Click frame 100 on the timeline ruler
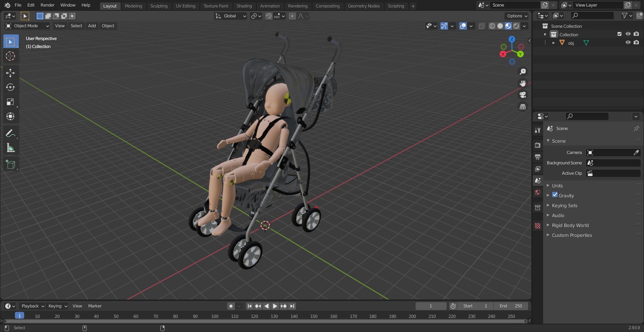This screenshot has height=332, width=644. pyautogui.click(x=215, y=316)
